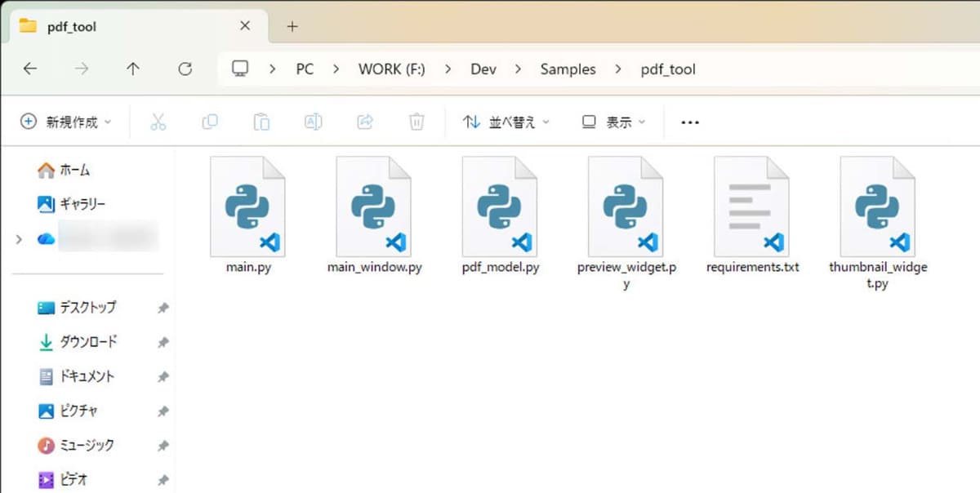Open the 表示 view dropdown
Image resolution: width=980 pixels, height=493 pixels.
click(x=613, y=122)
